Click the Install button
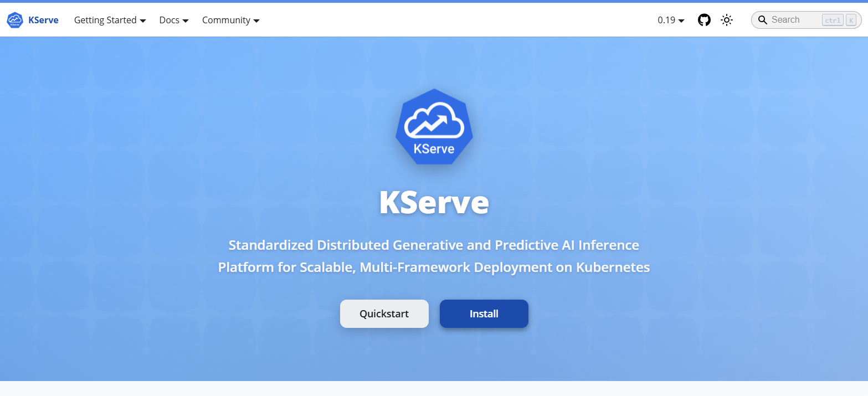Screen dimensions: 868x396 point(484,313)
